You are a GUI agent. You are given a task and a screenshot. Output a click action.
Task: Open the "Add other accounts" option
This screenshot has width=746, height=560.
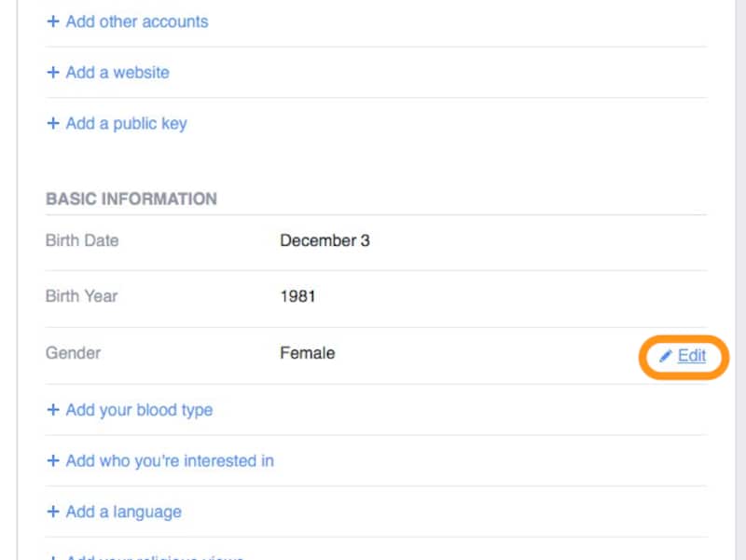136,21
